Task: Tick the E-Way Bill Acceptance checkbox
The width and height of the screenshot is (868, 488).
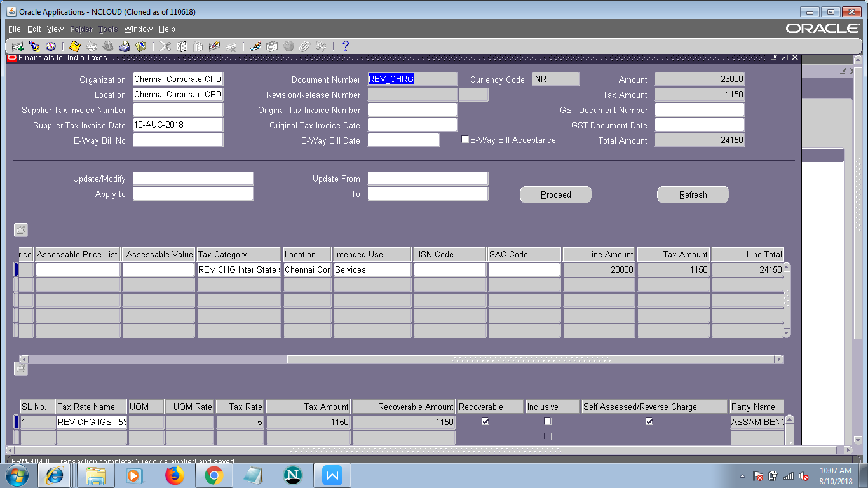Action: (x=465, y=139)
